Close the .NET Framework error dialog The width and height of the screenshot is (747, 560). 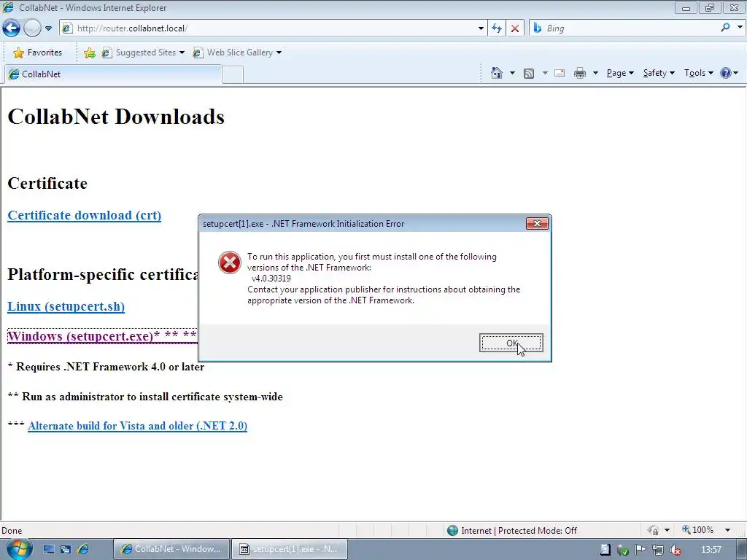[x=537, y=223]
